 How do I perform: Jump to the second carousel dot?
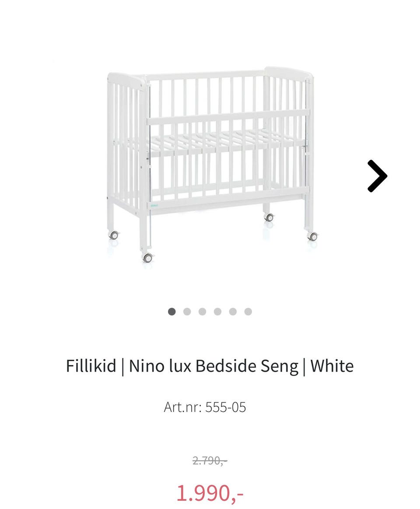187,312
